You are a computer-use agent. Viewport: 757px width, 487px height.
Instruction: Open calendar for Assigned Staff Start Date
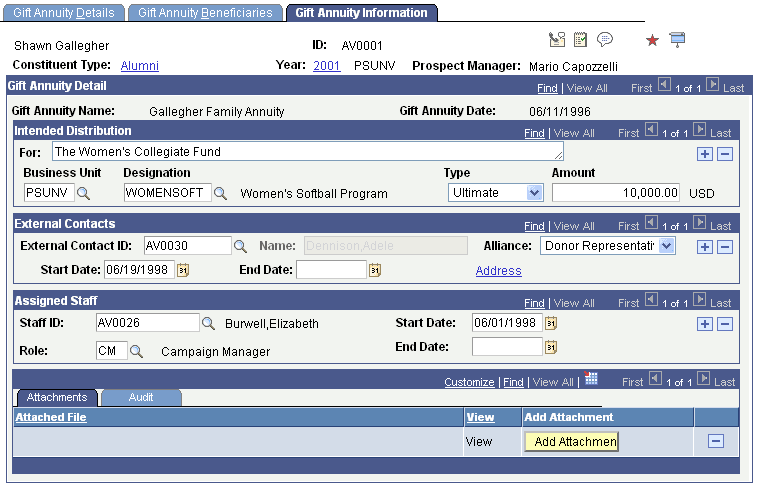tap(550, 323)
